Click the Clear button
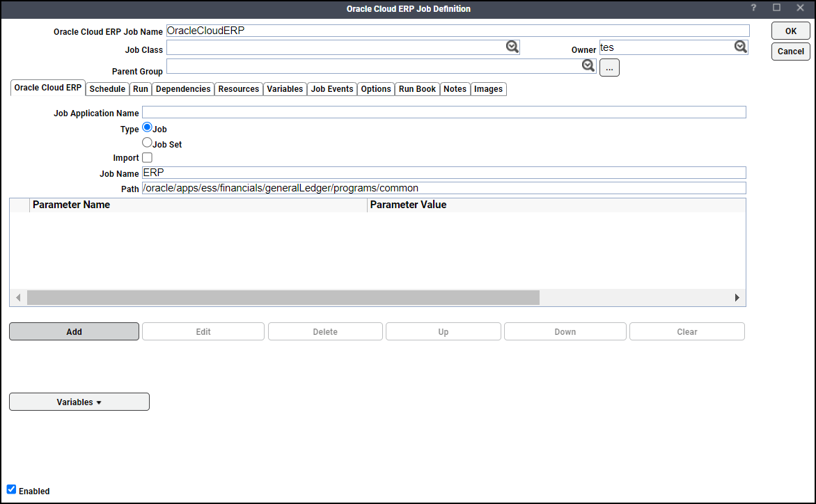 (x=687, y=331)
